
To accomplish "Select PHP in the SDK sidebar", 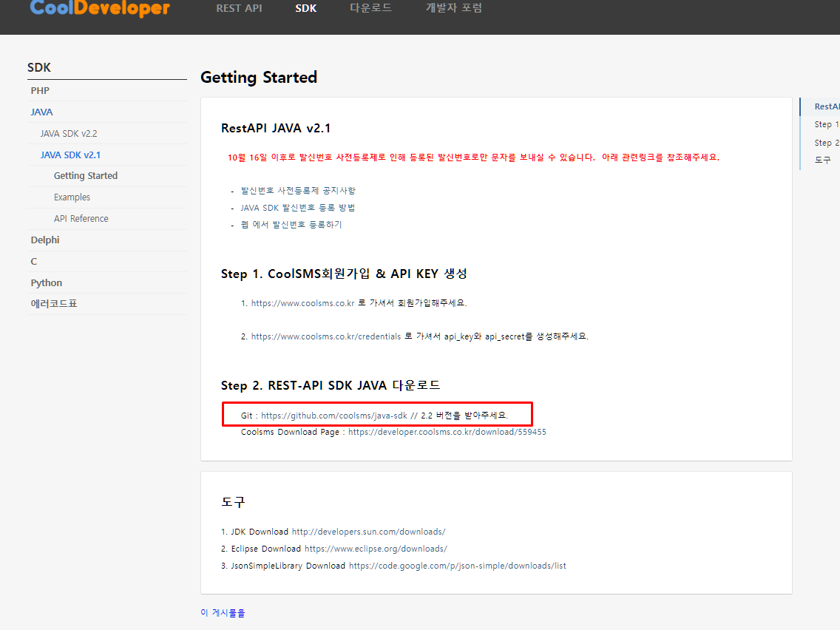I will pos(40,90).
